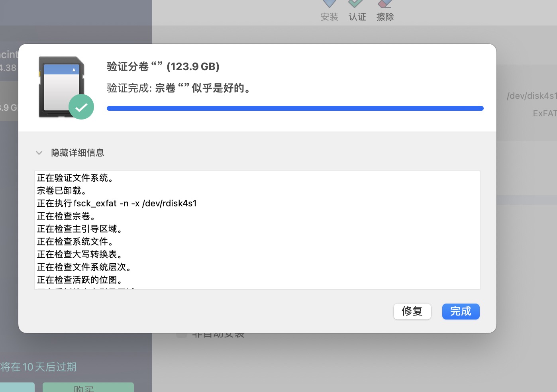Click the fsck_exfat command line in log
The height and width of the screenshot is (392, 557).
(117, 204)
